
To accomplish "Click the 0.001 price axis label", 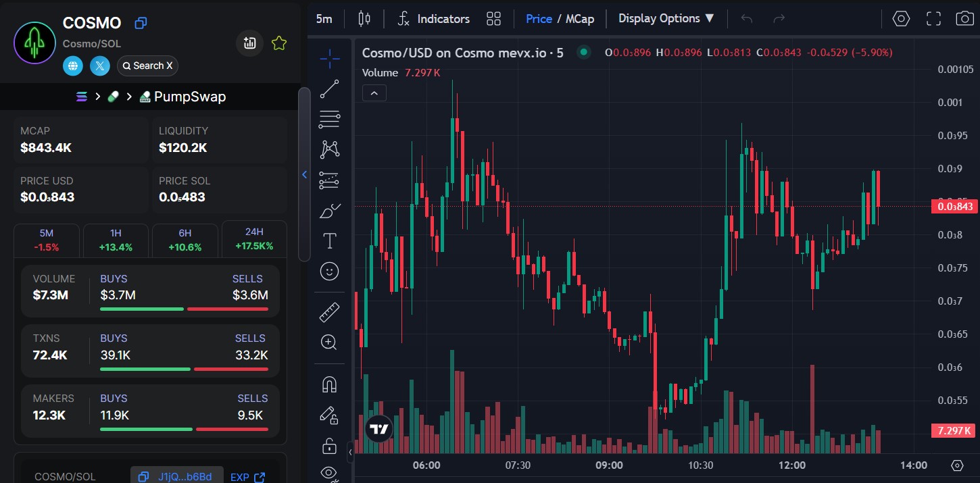I will [949, 102].
